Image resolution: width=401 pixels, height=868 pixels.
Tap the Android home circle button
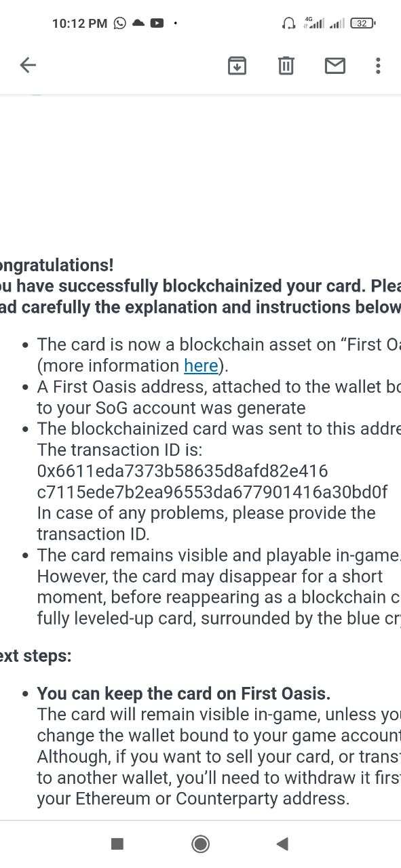click(x=200, y=844)
